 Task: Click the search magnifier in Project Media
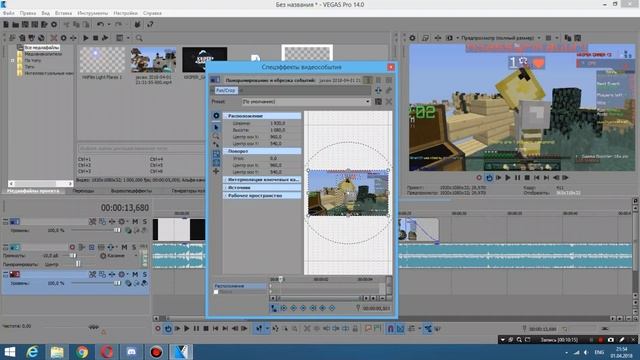coord(139,38)
